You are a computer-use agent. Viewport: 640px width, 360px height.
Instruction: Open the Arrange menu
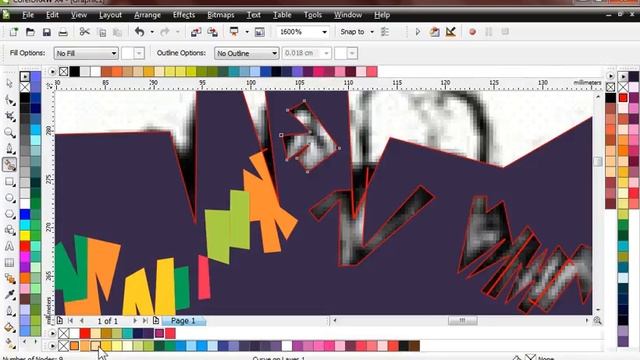click(147, 15)
